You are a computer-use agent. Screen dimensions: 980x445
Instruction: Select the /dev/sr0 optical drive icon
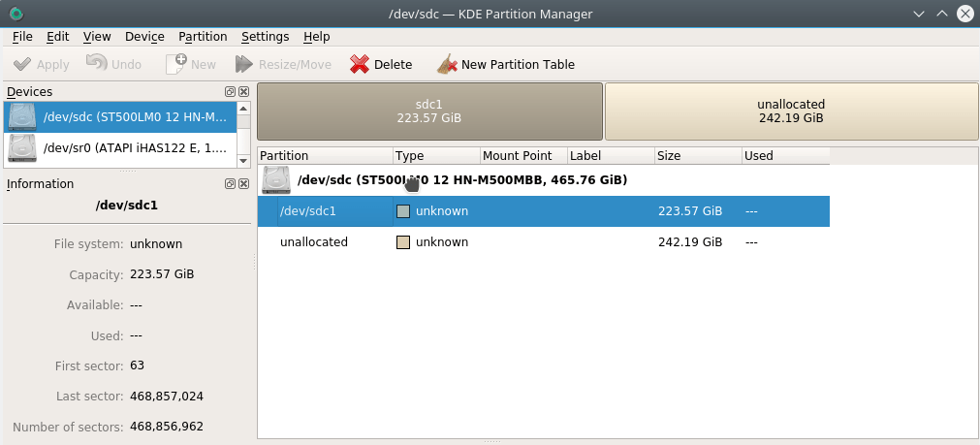pyautogui.click(x=22, y=148)
